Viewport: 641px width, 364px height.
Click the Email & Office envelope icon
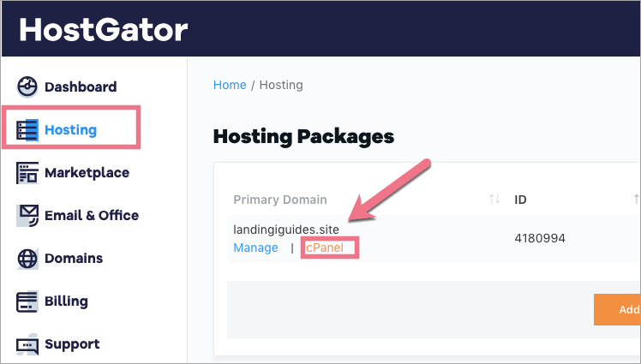[x=27, y=216]
